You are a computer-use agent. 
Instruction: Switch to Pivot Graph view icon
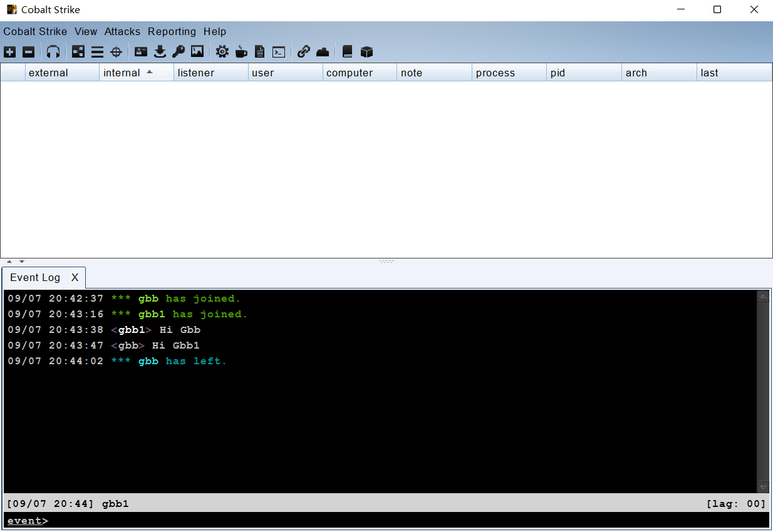(78, 52)
